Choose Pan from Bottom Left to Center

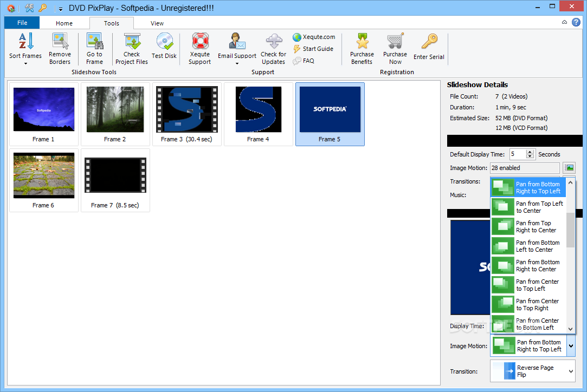(x=528, y=246)
